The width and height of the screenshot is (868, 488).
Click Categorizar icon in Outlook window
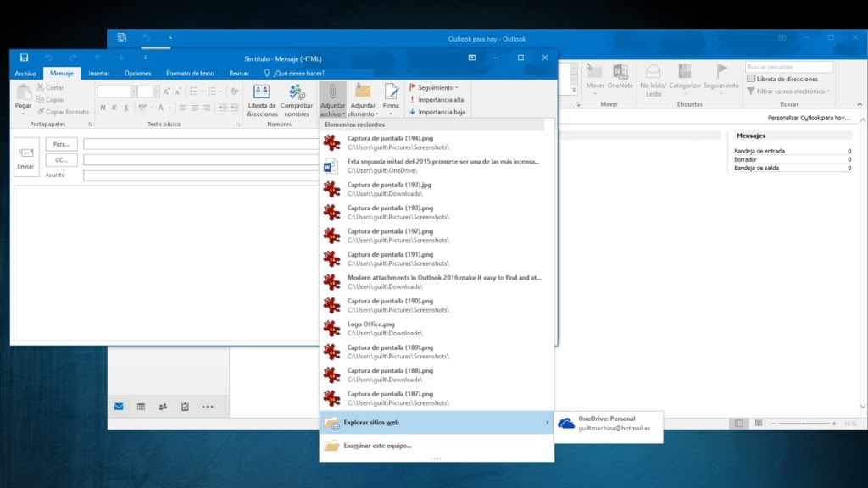pyautogui.click(x=685, y=79)
